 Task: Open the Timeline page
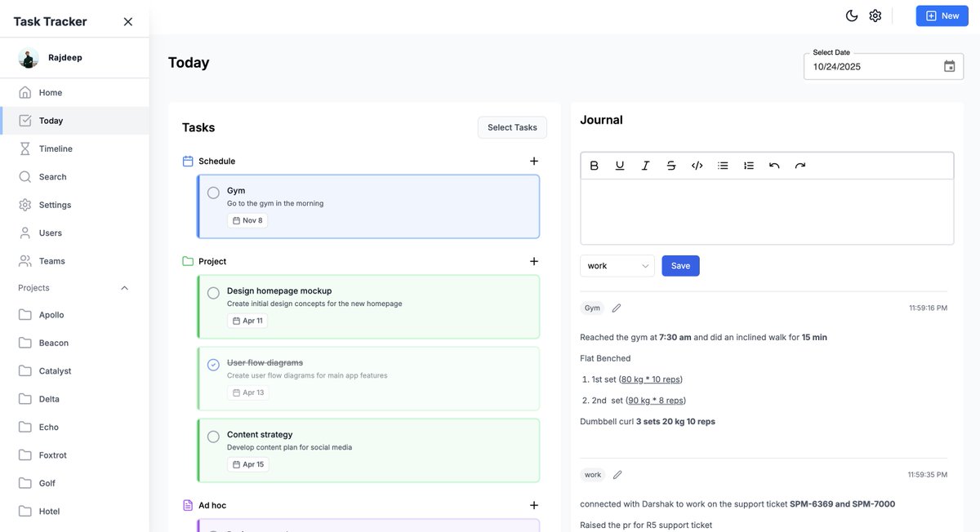click(74, 149)
